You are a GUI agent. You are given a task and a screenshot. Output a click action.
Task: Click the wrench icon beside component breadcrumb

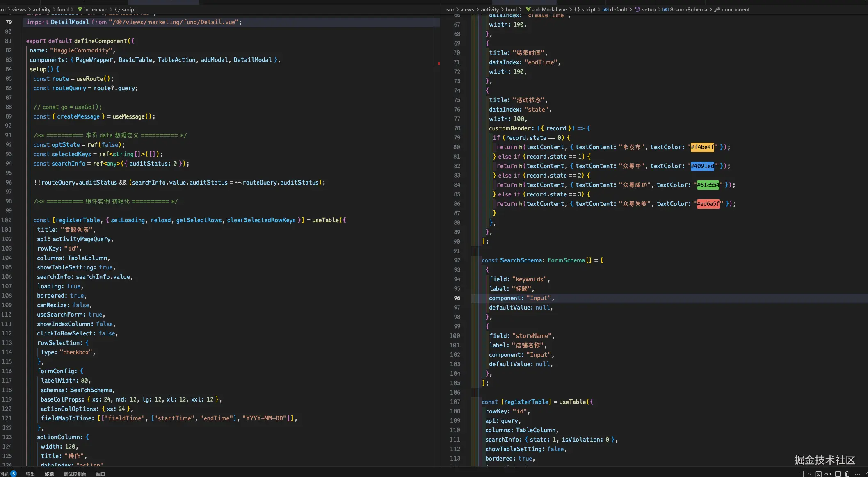(717, 9)
